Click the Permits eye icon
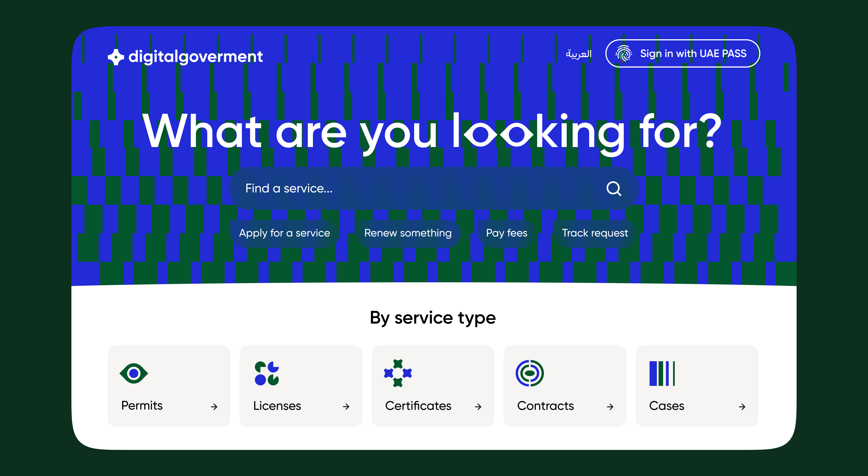Image resolution: width=868 pixels, height=476 pixels. [x=134, y=373]
